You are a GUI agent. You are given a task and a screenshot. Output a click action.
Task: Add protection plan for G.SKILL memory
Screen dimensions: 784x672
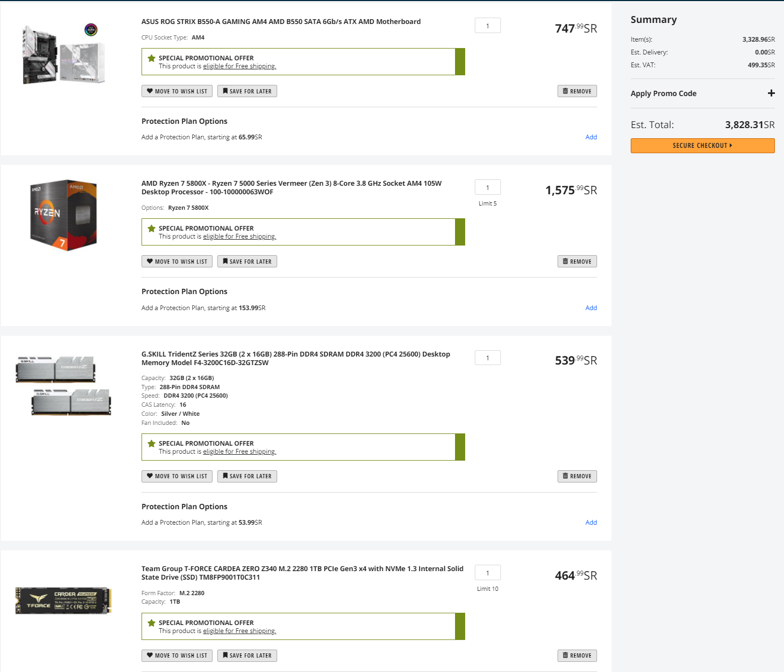pos(591,523)
